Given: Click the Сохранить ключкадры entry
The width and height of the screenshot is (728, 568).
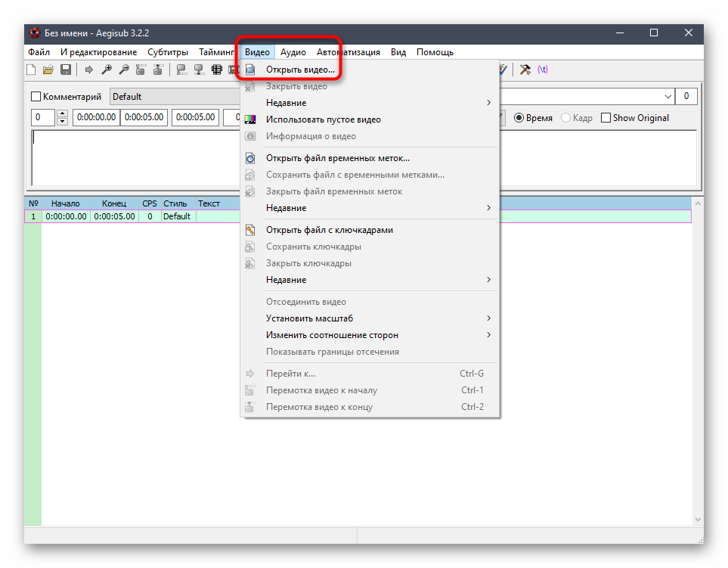Looking at the screenshot, I should pos(370,247).
